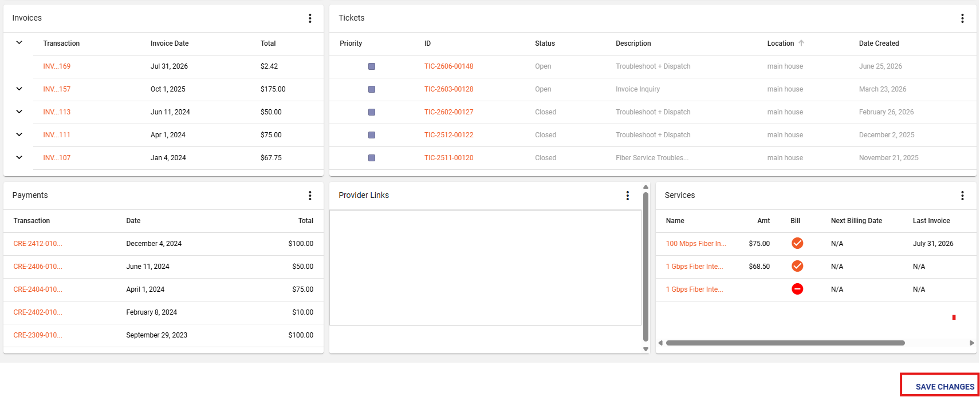
Task: Open the Payments panel three-dot menu
Action: 310,196
